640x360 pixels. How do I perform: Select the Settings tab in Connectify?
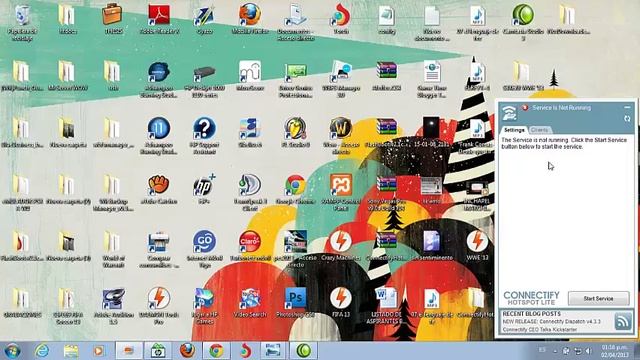514,130
